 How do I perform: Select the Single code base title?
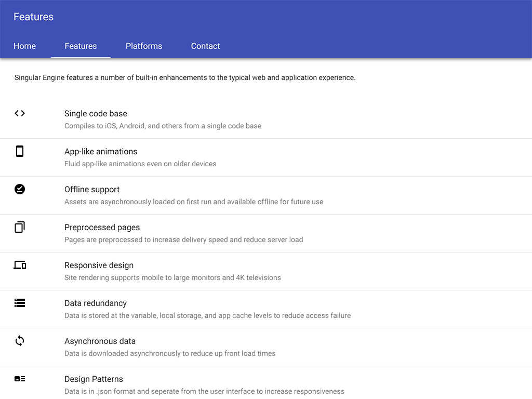(x=96, y=113)
